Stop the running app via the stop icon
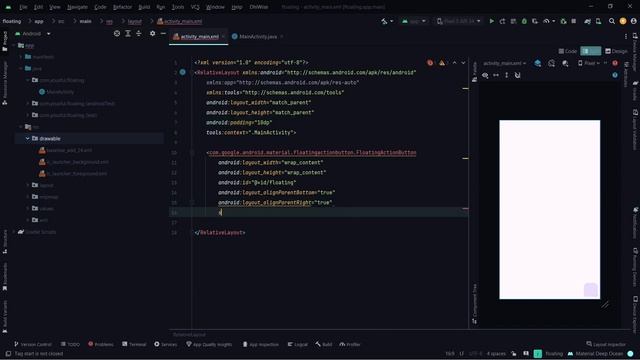640x360 pixels. click(573, 21)
